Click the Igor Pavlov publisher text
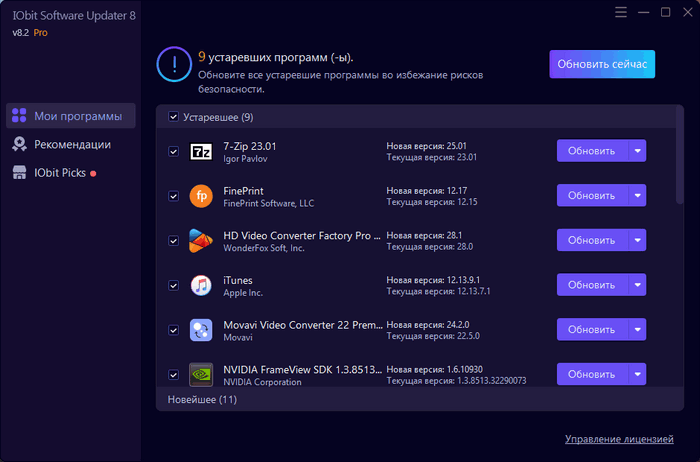 [x=245, y=159]
